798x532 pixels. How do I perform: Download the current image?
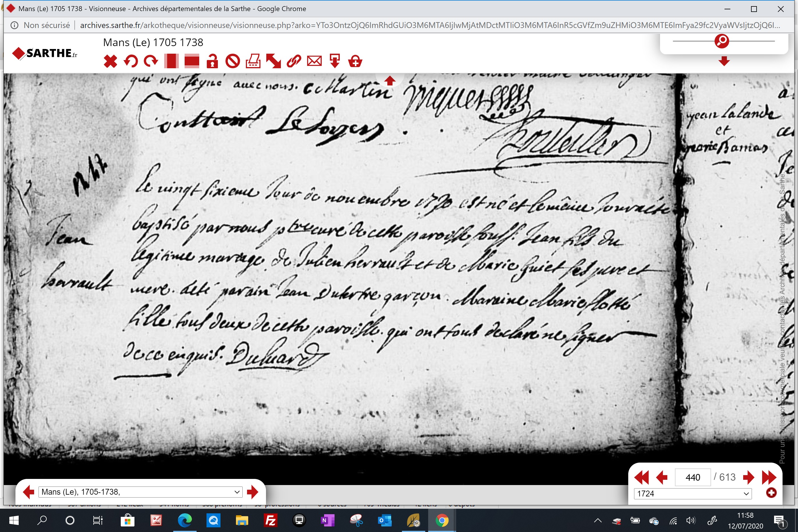335,62
